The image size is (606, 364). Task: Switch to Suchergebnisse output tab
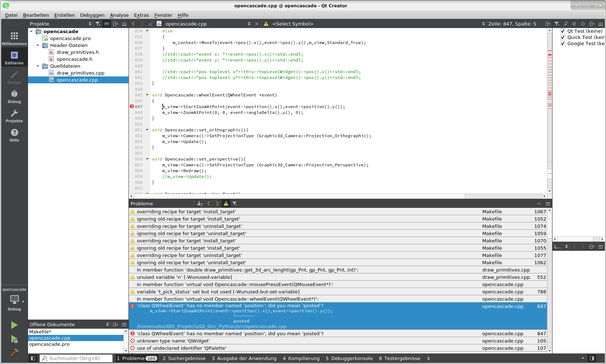point(184,359)
